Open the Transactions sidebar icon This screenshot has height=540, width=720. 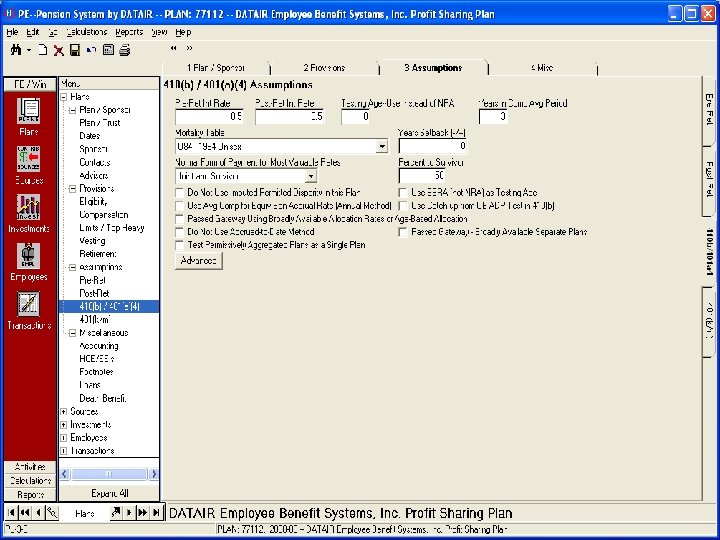(28, 304)
